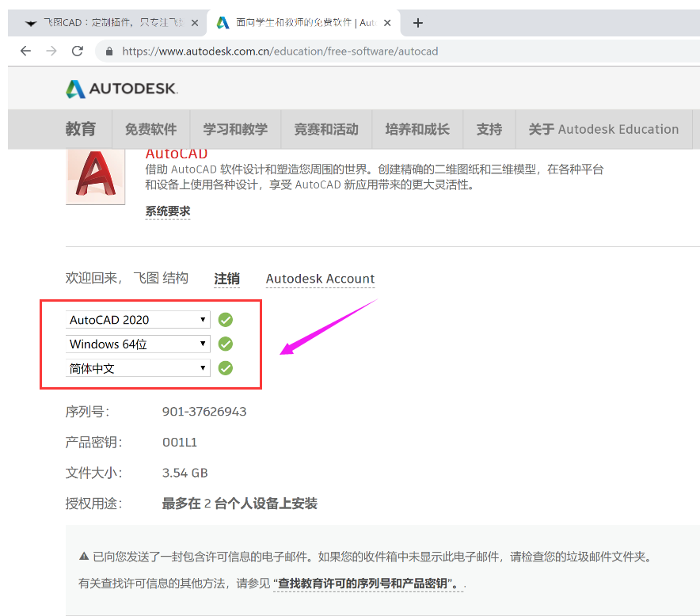Close the 飞图CAD tab
This screenshot has height=616, width=700.
(x=195, y=23)
